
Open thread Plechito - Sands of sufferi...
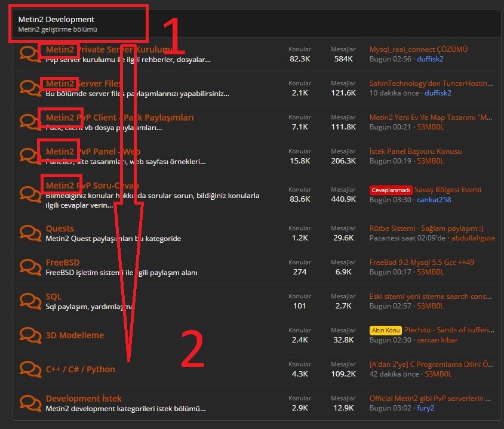pos(449,330)
